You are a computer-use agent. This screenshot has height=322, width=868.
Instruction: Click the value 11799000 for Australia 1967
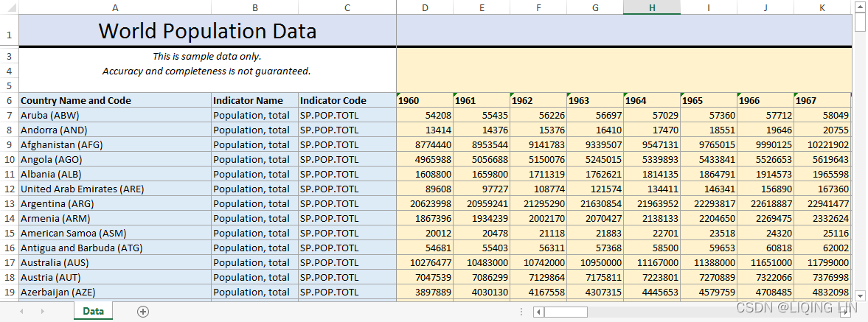[822, 262]
